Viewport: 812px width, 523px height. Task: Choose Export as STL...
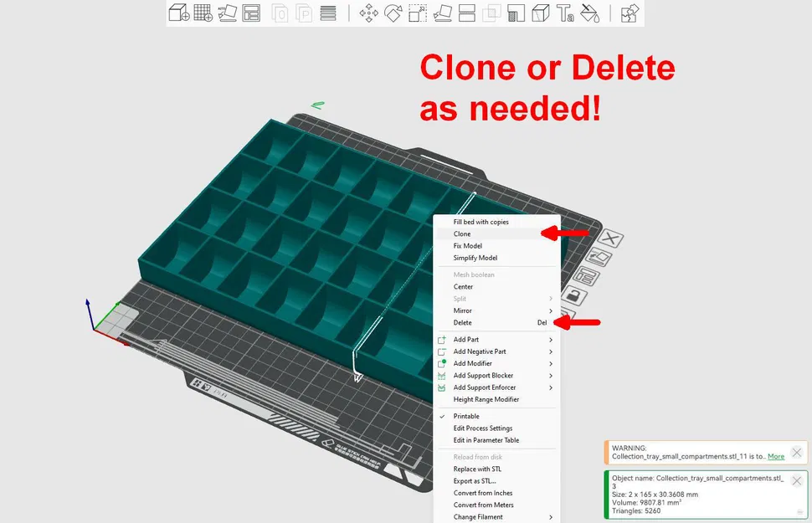(x=496, y=481)
